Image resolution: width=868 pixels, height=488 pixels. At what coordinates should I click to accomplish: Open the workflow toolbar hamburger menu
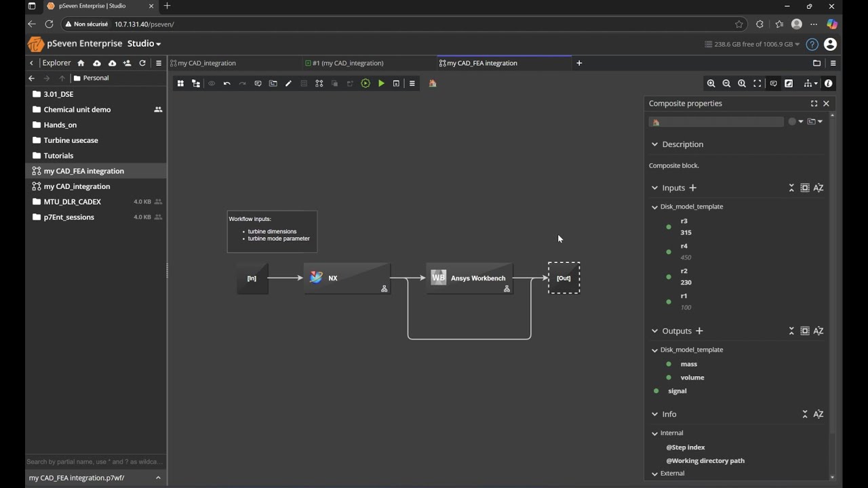[x=412, y=83]
